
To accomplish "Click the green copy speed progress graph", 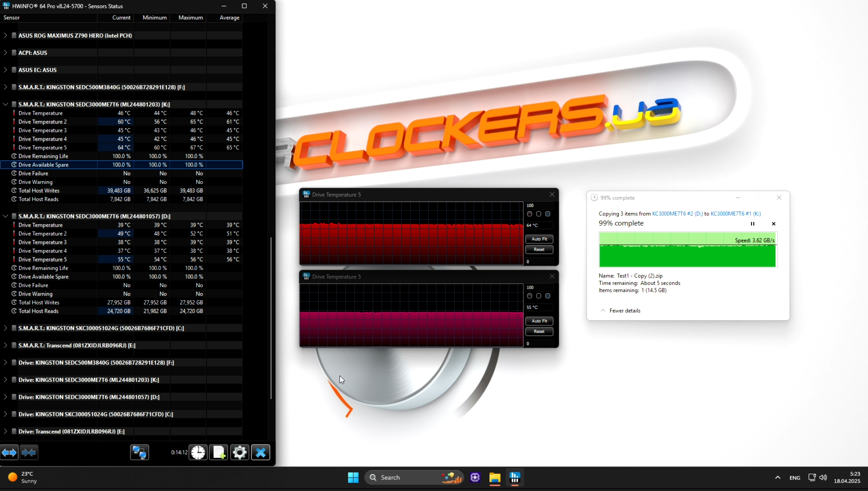I will [x=688, y=250].
